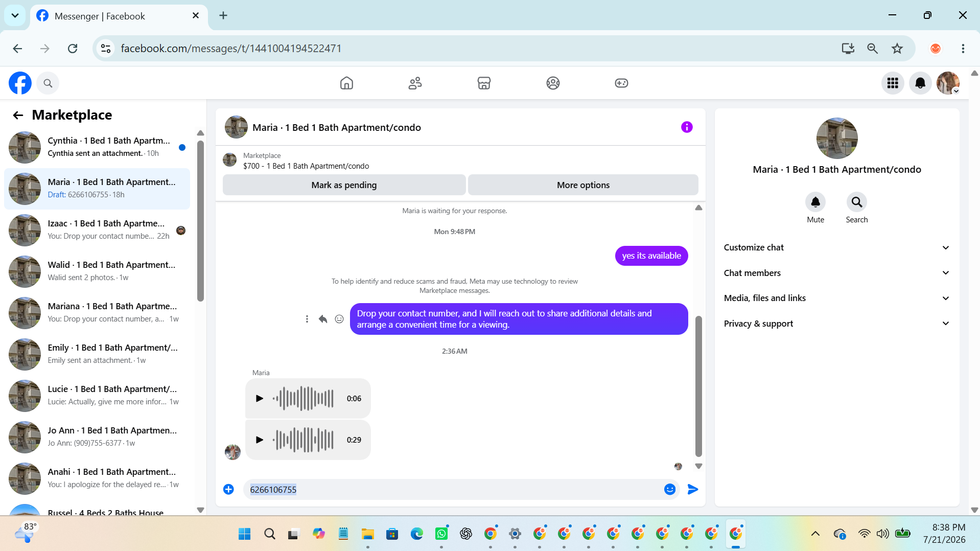This screenshot has width=980, height=551.
Task: Open WhatsApp from the taskbar
Action: pyautogui.click(x=441, y=534)
